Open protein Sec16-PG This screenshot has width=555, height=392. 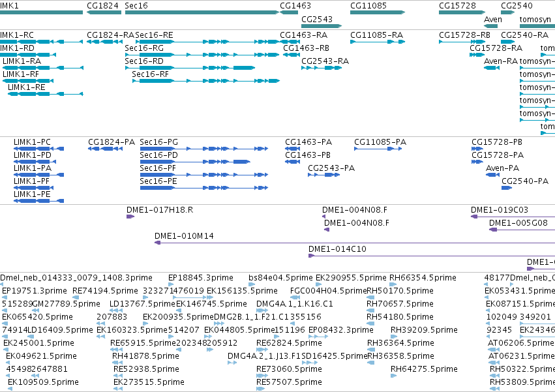[159, 142]
